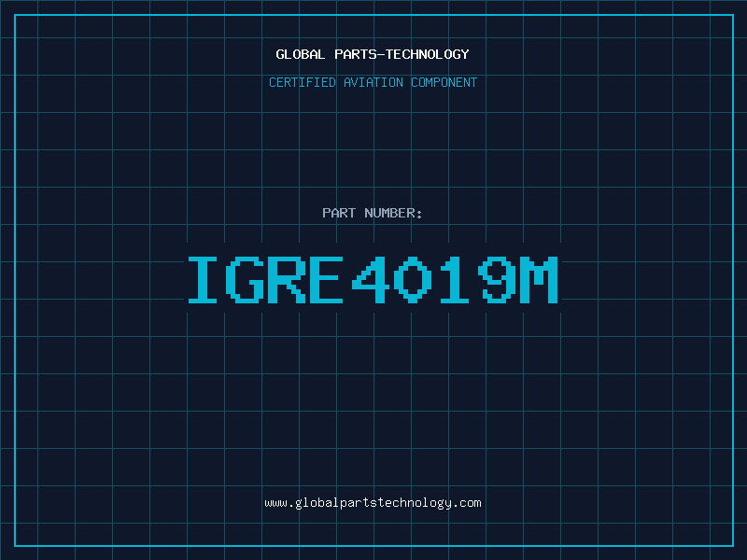Click the digit 1 in the part number

coord(456,279)
